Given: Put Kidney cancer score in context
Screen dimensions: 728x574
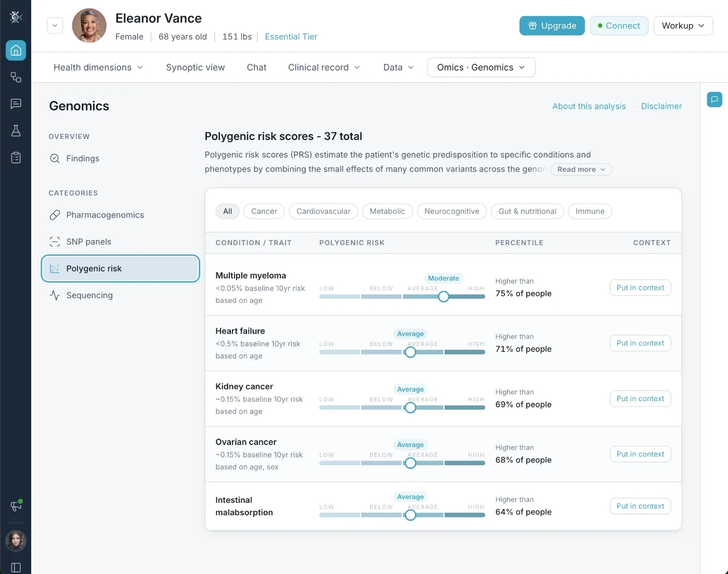Looking at the screenshot, I should [640, 399].
